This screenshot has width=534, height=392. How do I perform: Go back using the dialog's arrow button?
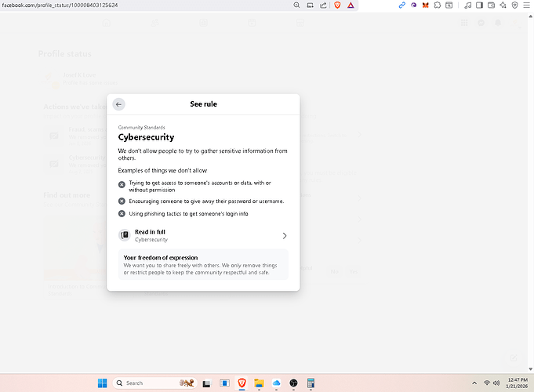coord(118,104)
